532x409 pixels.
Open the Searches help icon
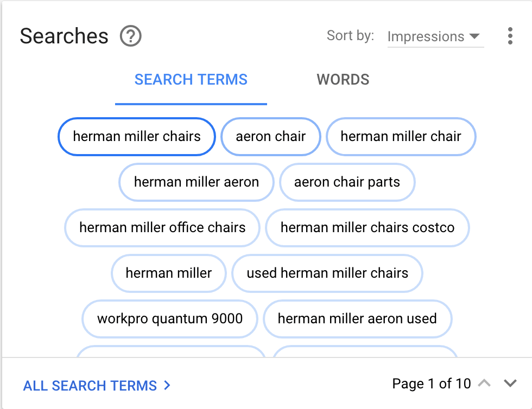pyautogui.click(x=129, y=36)
